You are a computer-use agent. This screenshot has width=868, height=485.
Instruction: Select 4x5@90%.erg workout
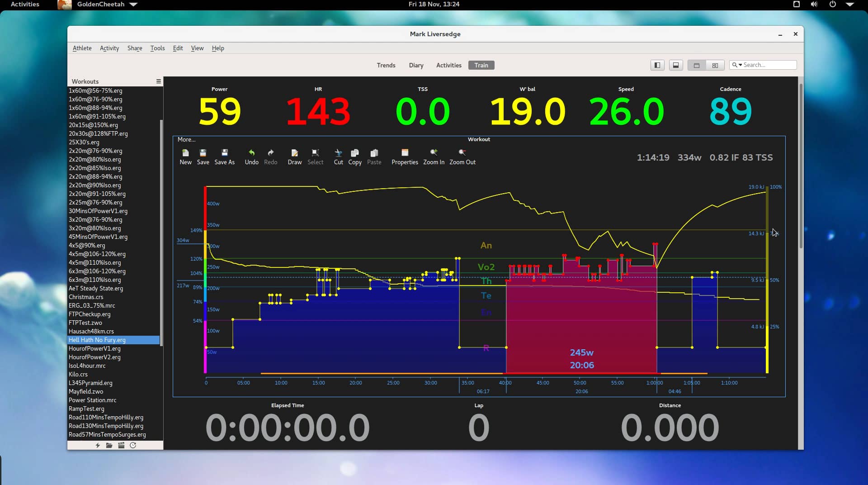(x=113, y=245)
